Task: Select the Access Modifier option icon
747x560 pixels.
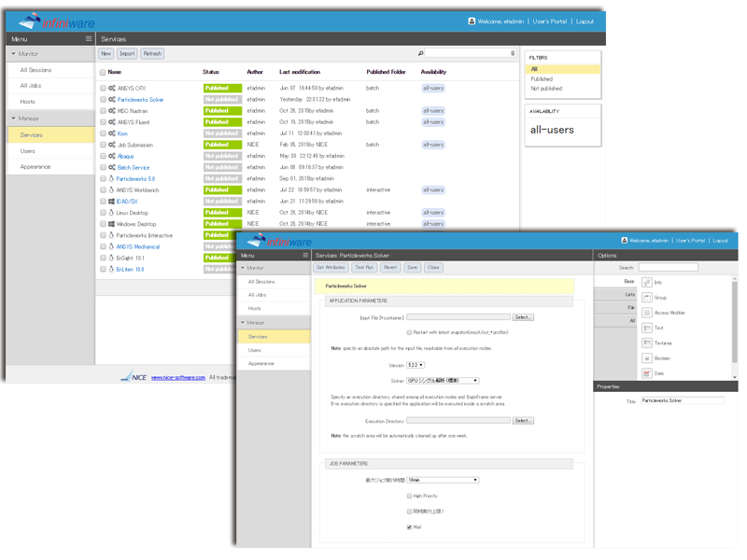Action: tap(647, 313)
